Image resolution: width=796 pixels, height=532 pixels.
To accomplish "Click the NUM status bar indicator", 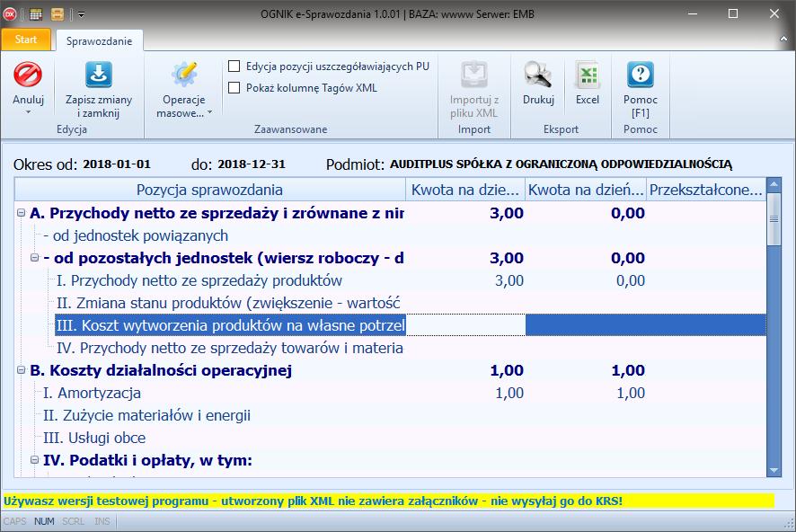I will pyautogui.click(x=44, y=521).
